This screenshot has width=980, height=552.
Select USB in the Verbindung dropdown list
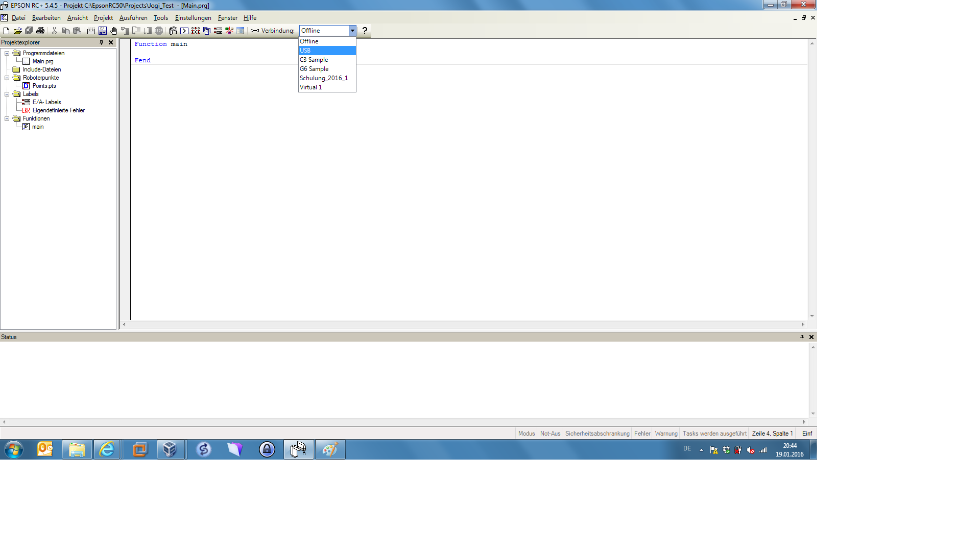tap(327, 51)
